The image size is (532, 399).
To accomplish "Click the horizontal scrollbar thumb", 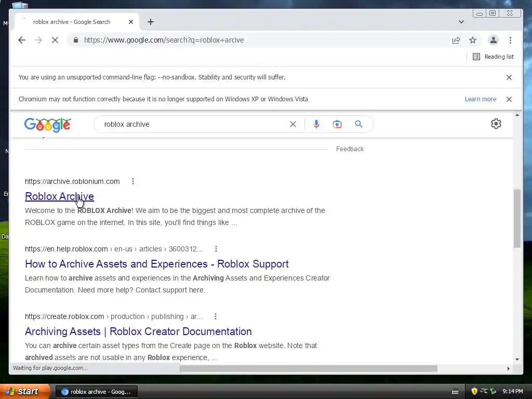I will point(309,368).
